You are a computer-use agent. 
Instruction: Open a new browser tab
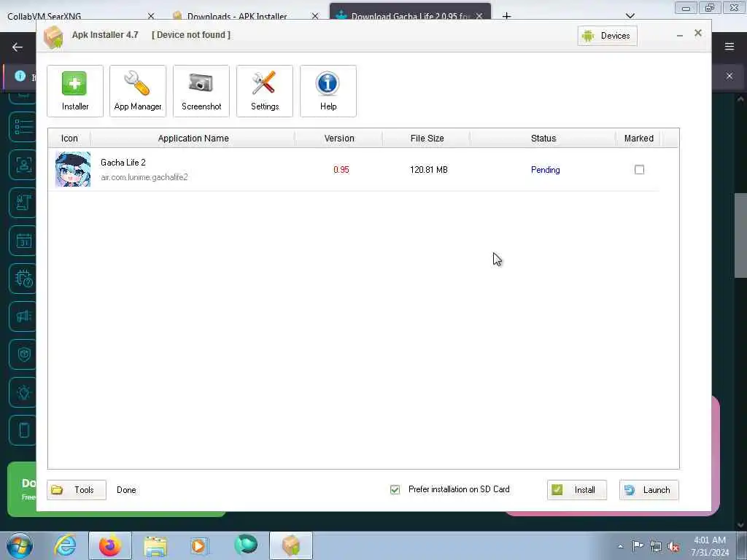pyautogui.click(x=506, y=16)
